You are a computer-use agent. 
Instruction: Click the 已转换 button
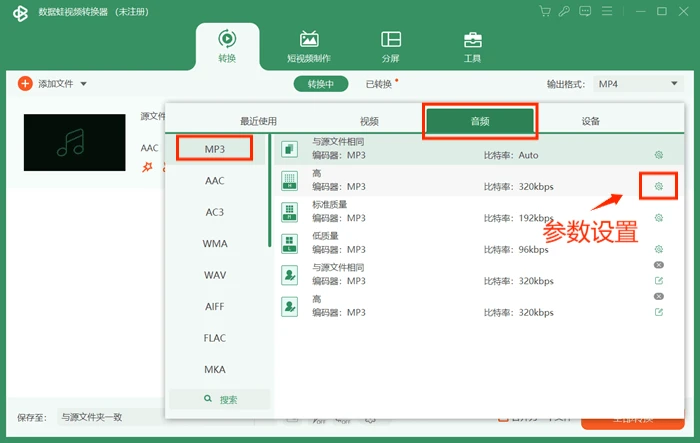[x=379, y=84]
